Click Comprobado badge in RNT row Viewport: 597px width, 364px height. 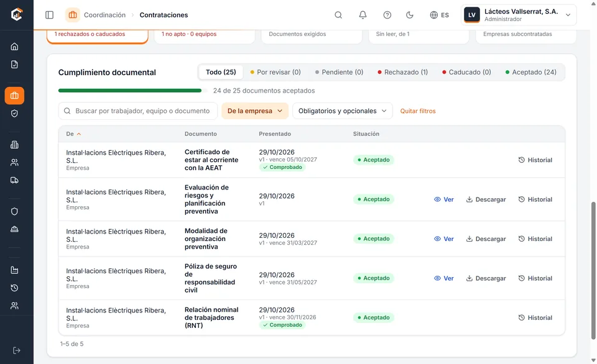click(x=282, y=325)
